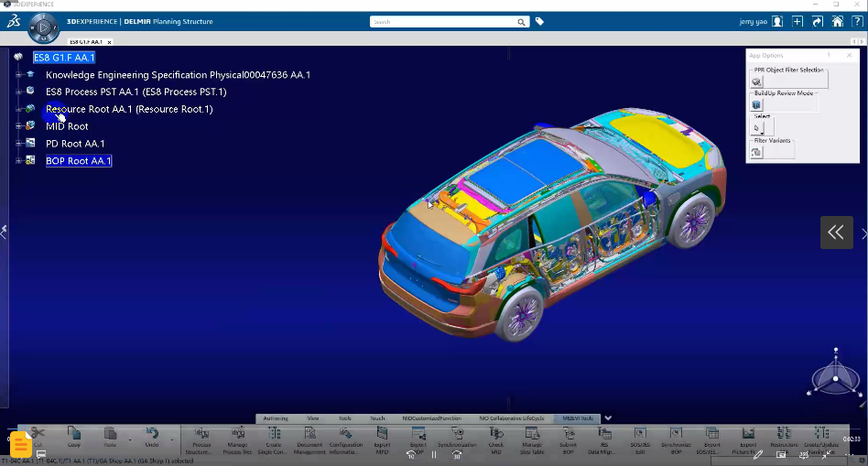This screenshot has height=466, width=868.
Task: Collapse panel with double-chevron button
Action: click(x=837, y=233)
